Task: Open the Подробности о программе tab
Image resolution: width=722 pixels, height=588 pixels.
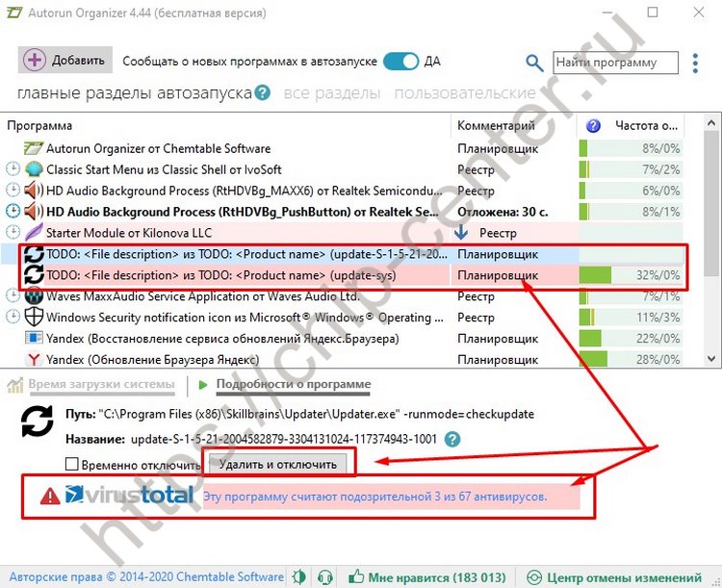Action: [294, 385]
